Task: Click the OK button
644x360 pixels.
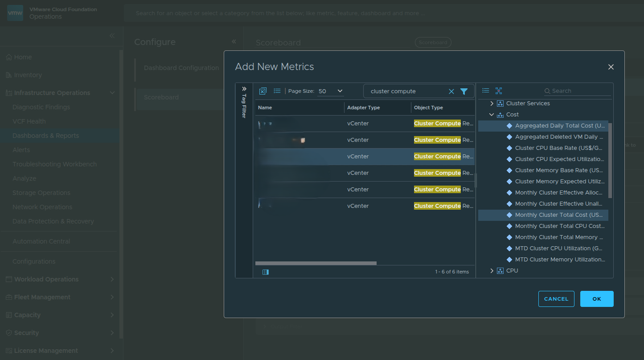Action: (x=597, y=298)
